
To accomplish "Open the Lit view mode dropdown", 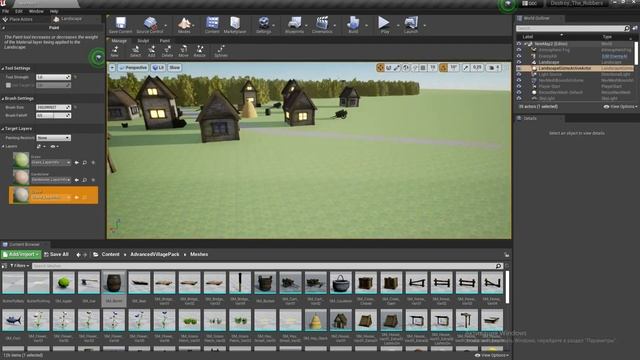I will pyautogui.click(x=158, y=68).
